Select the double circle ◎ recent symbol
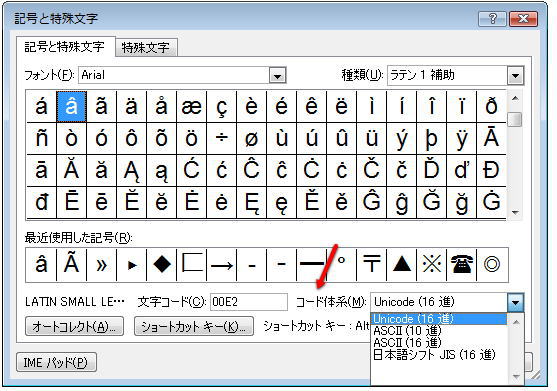This screenshot has width=557, height=391. 492,265
